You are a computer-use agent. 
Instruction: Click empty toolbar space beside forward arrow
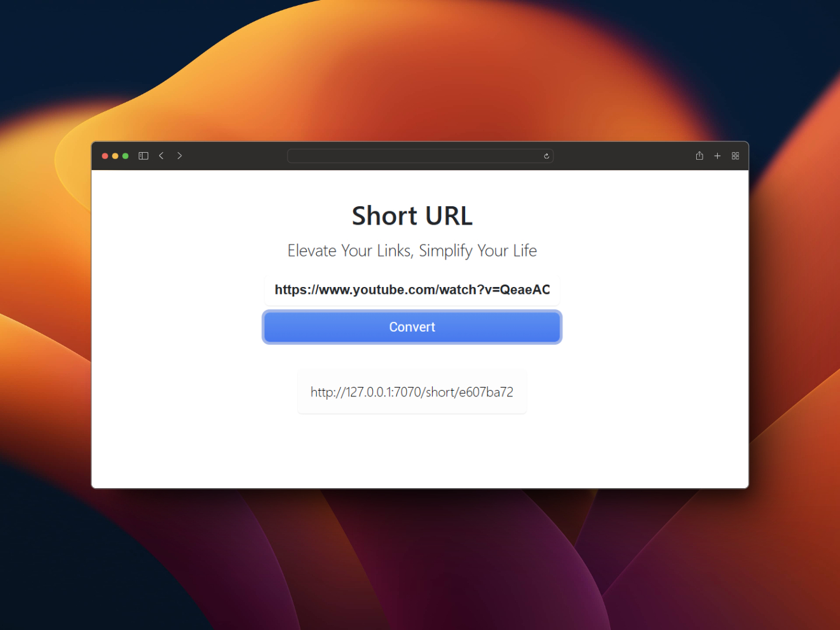[x=235, y=156]
